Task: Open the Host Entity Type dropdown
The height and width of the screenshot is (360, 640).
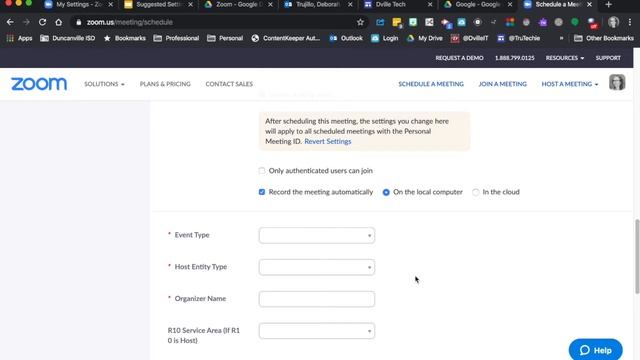Action: pos(317,267)
